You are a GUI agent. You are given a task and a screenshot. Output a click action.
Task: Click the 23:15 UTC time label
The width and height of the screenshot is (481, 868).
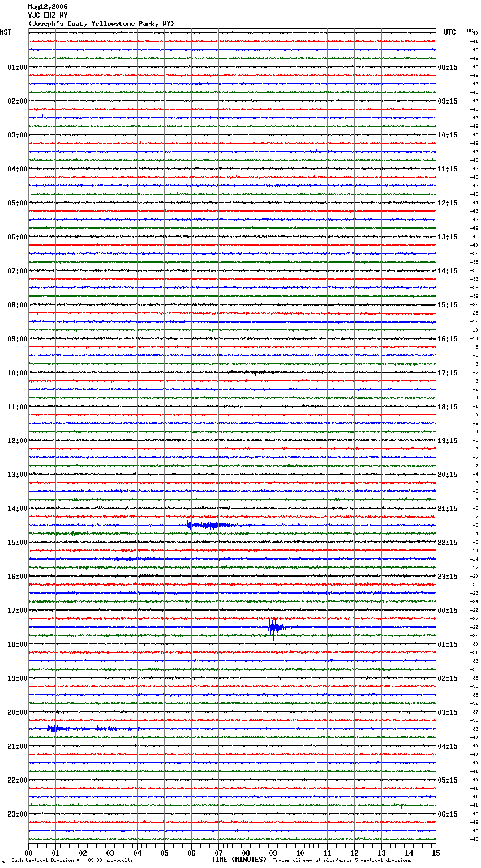(448, 577)
